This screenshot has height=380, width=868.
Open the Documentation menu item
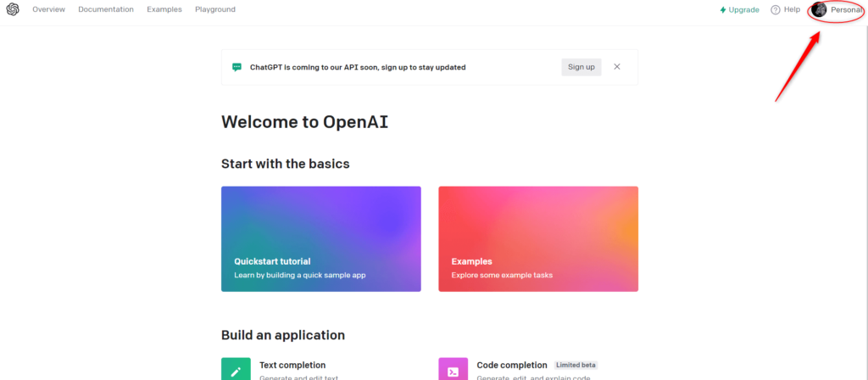[x=106, y=9]
